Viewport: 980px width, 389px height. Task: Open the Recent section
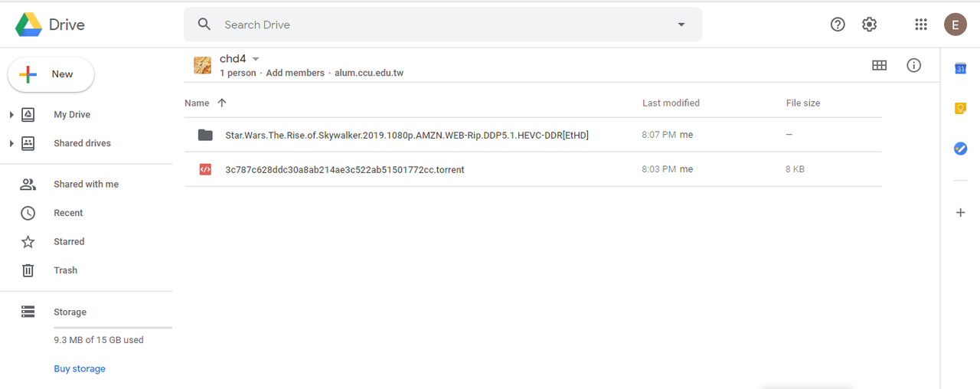click(68, 213)
